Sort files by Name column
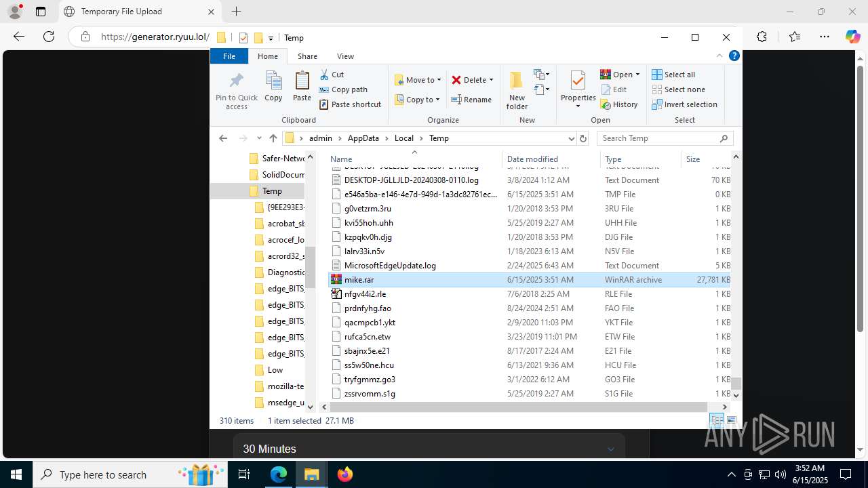 click(414, 159)
